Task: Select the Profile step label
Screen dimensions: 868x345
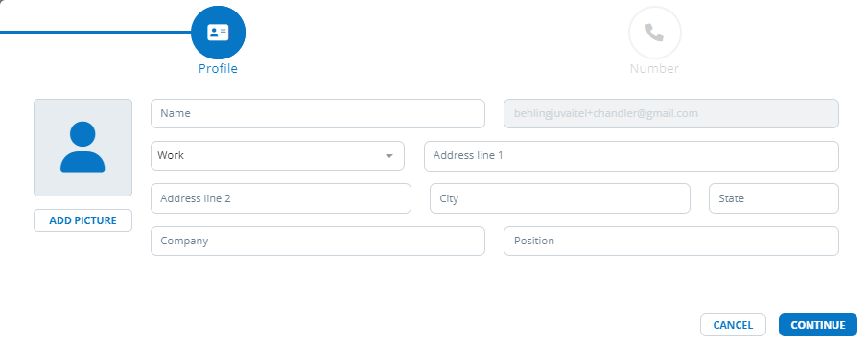Action: tap(218, 69)
